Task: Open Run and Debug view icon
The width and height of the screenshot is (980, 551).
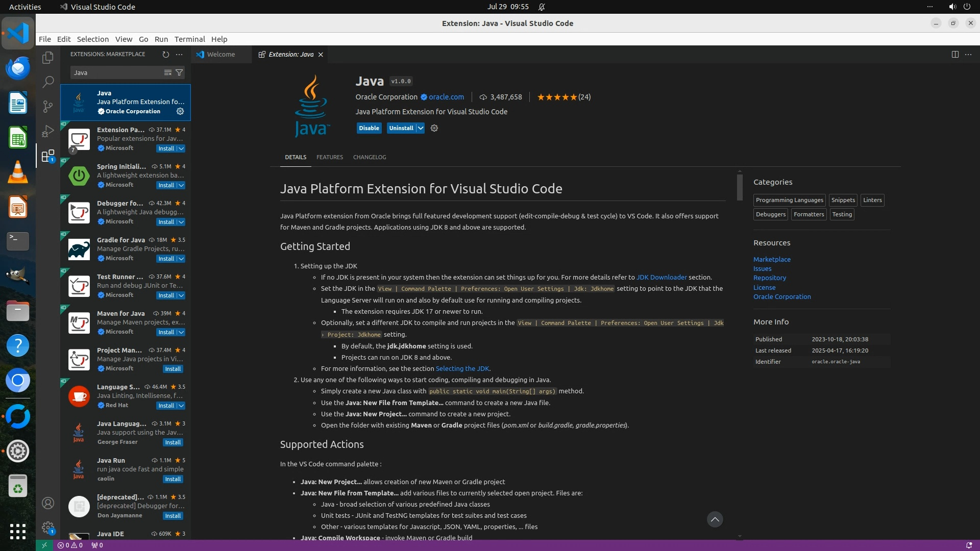Action: (48, 131)
